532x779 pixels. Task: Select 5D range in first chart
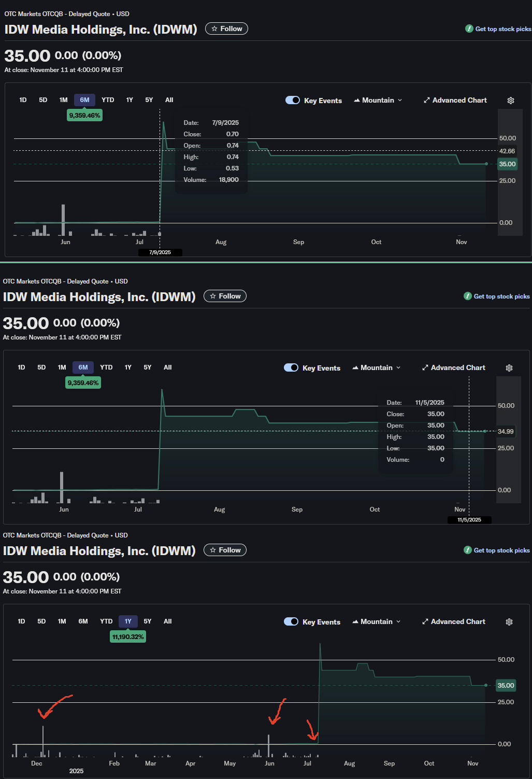[x=43, y=100]
